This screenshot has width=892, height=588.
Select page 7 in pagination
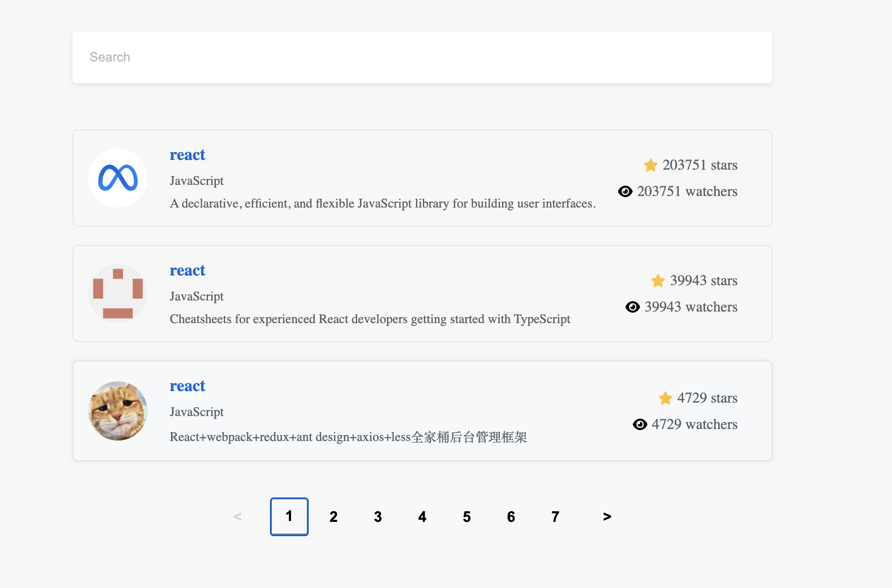554,516
